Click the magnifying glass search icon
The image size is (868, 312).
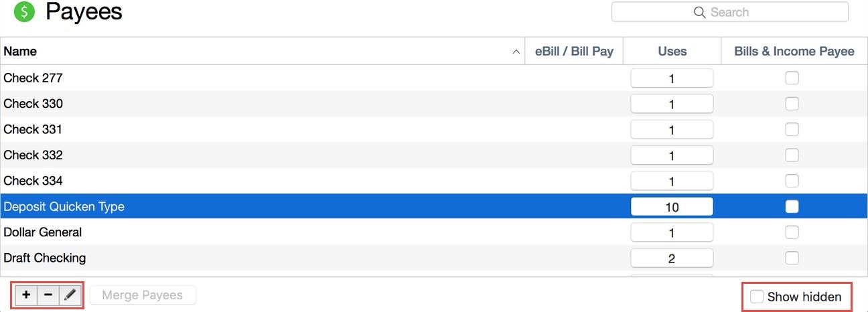pyautogui.click(x=699, y=12)
